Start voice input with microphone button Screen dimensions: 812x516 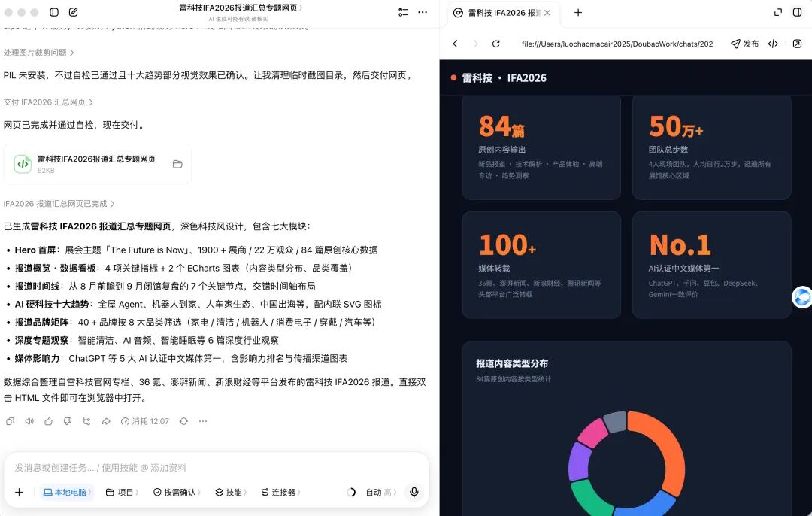pos(414,492)
